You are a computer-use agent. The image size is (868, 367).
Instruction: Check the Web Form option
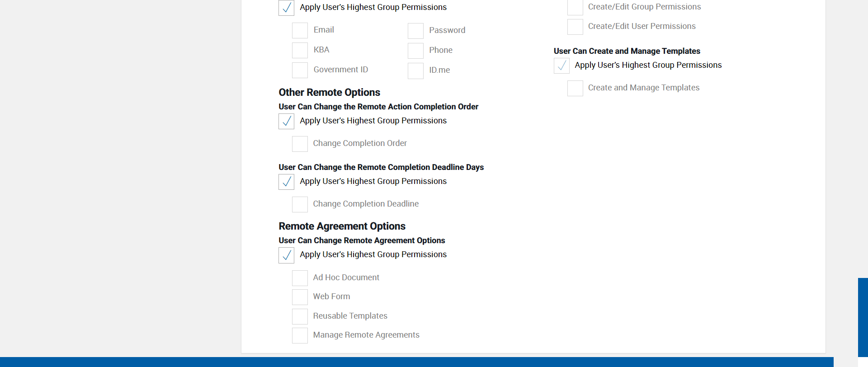coord(300,297)
